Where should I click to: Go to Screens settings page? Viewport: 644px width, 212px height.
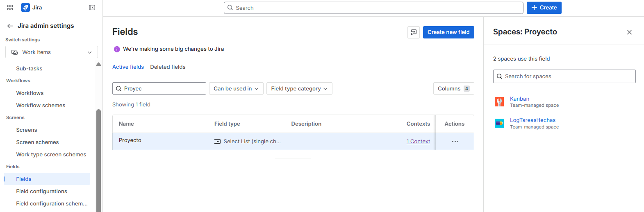click(27, 130)
